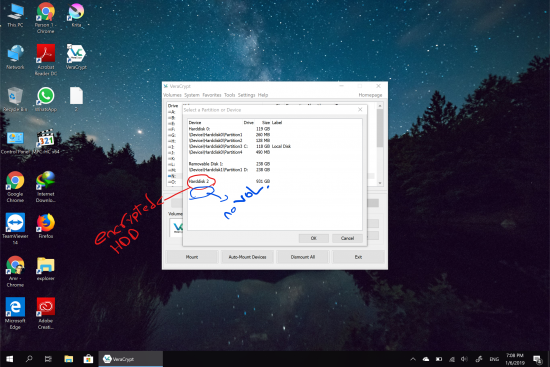Select the Harddisk 0: row
The width and height of the screenshot is (550, 367).
[x=275, y=129]
